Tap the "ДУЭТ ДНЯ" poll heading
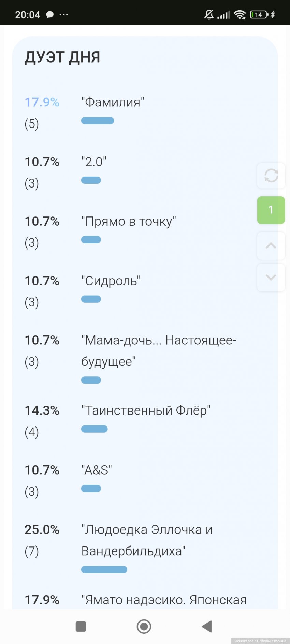Screen dimensions: 290x644 62,57
